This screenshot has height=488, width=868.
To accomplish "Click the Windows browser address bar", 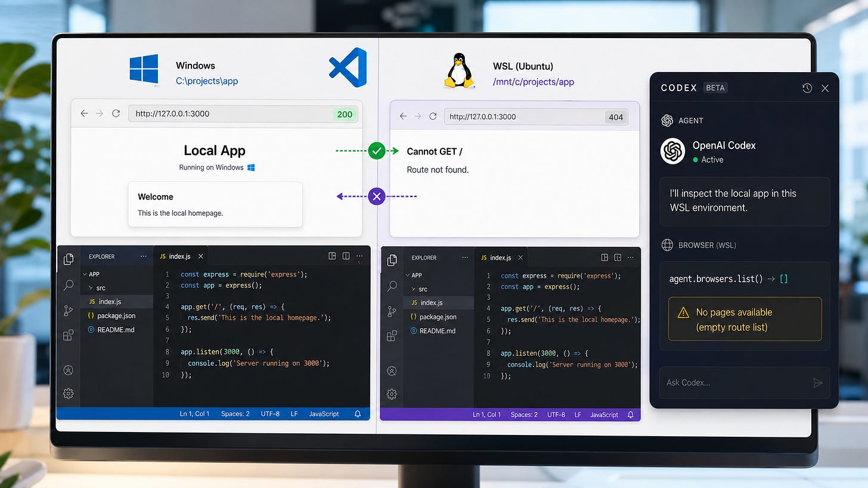I will tap(243, 113).
